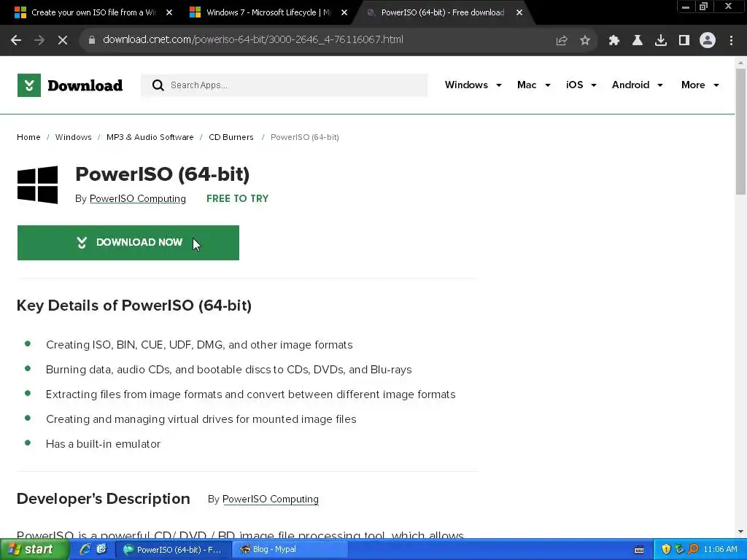Screen dimensions: 747x560
Task: Click the Creating and managing virtual drives bullet
Action: point(201,419)
